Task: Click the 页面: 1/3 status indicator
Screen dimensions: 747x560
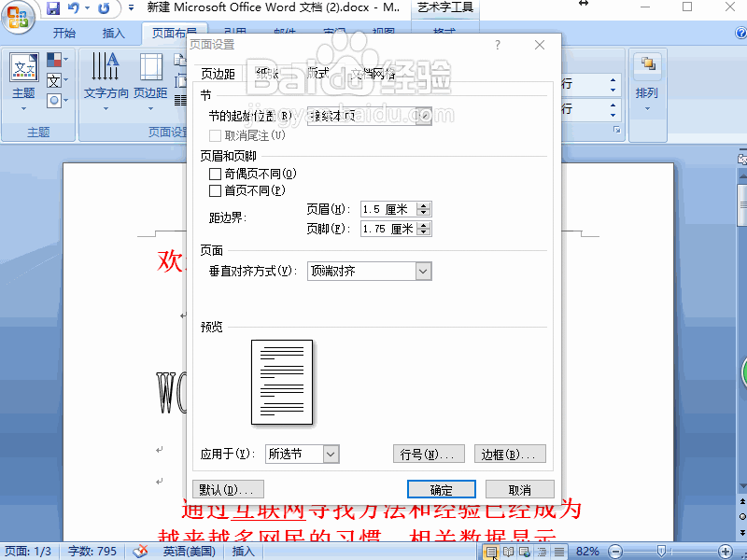Action: click(28, 552)
